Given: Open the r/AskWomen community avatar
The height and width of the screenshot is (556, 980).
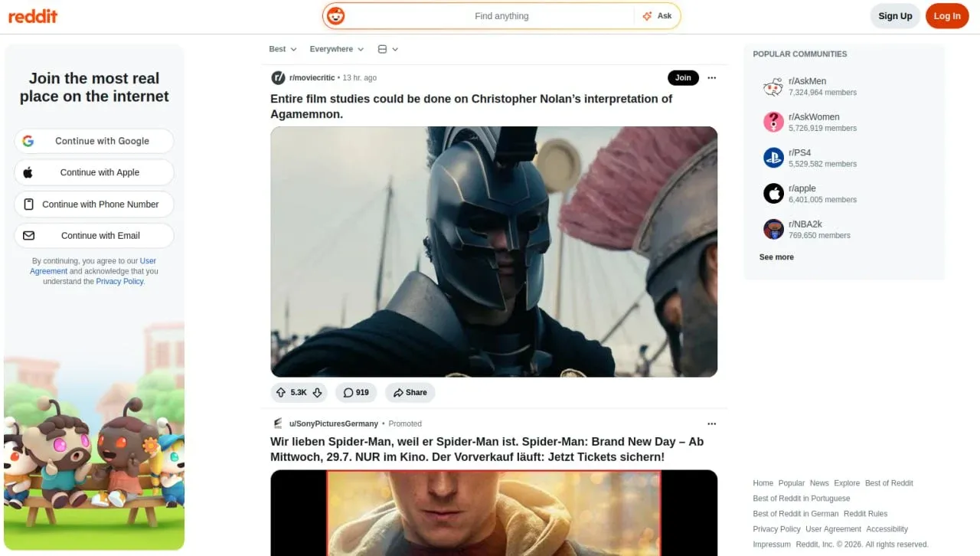Looking at the screenshot, I should pos(773,123).
